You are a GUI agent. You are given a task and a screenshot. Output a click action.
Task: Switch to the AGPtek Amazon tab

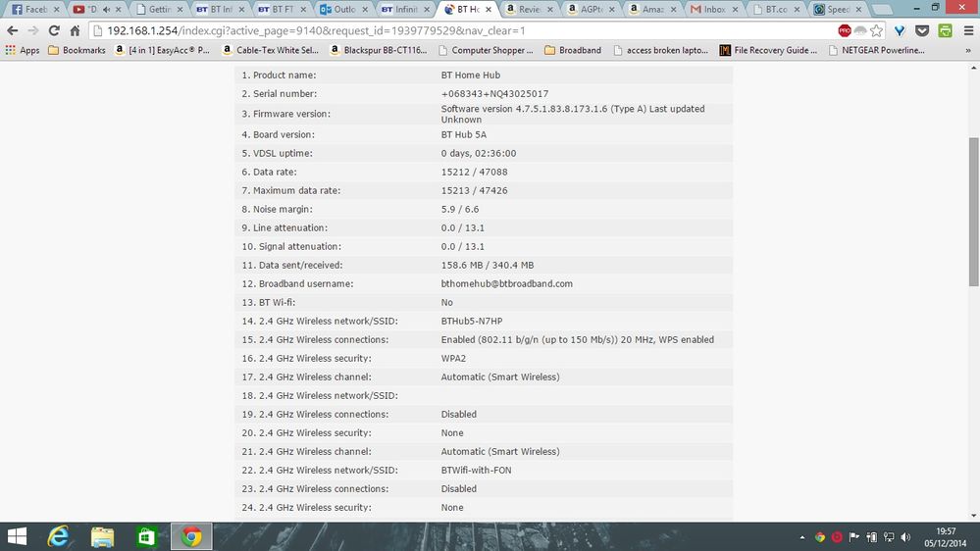[x=591, y=10]
